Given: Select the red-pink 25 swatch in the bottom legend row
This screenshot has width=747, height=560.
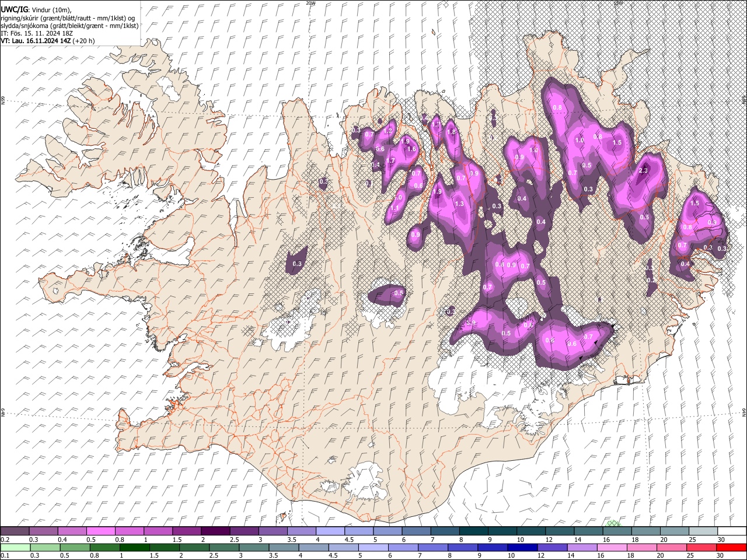Looking at the screenshot, I should tap(701, 547).
